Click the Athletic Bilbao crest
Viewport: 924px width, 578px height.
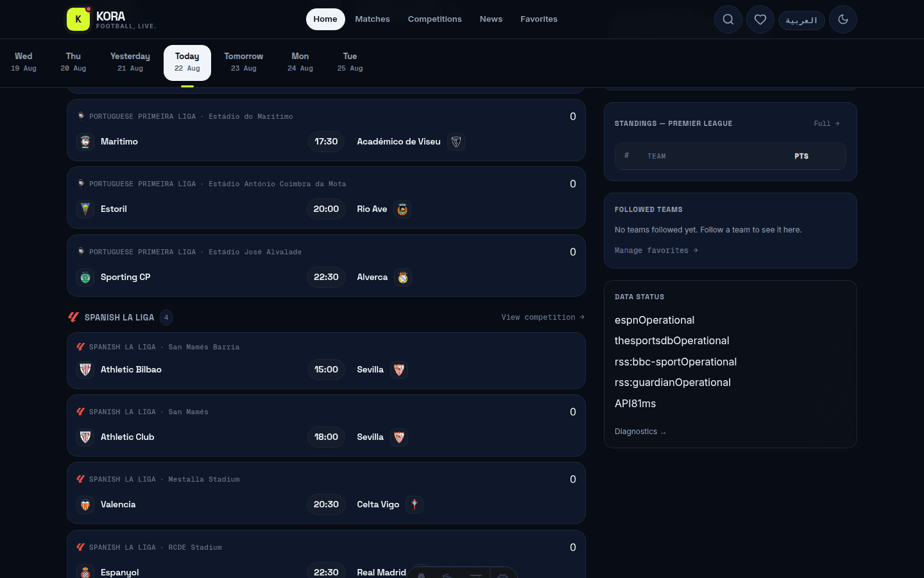click(x=85, y=370)
